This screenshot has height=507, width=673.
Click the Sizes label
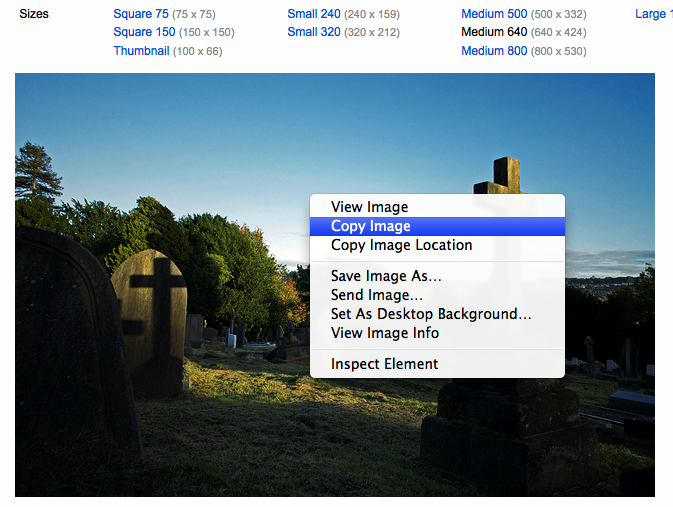[34, 14]
